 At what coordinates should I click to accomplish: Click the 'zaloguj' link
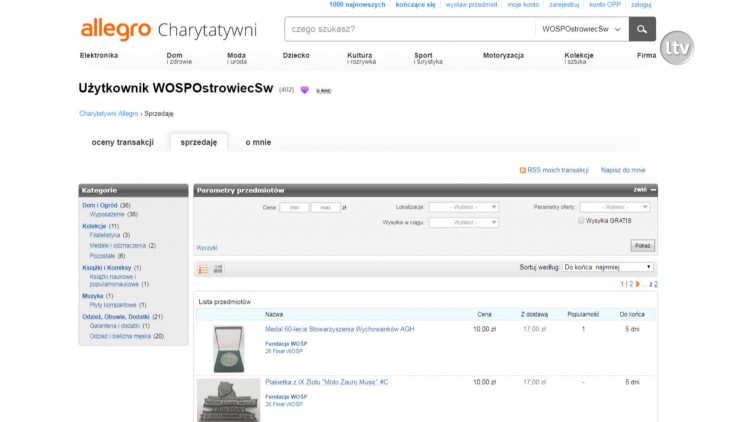click(641, 5)
